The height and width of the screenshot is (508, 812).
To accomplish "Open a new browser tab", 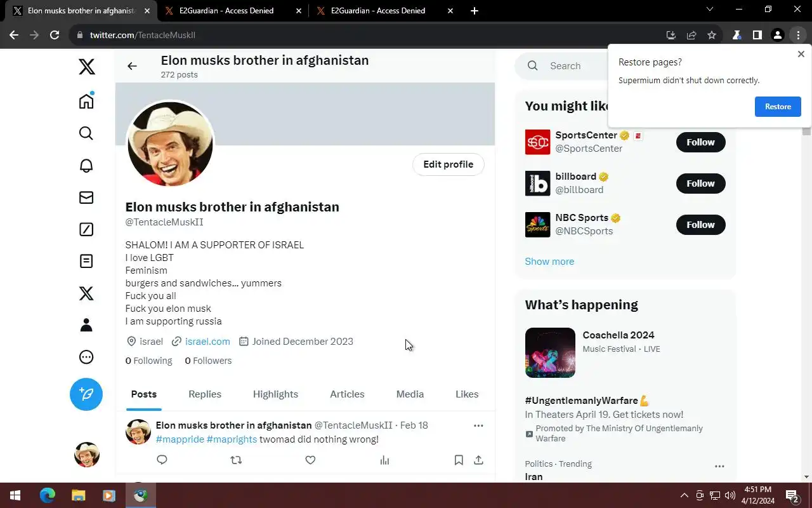I will coord(475,11).
